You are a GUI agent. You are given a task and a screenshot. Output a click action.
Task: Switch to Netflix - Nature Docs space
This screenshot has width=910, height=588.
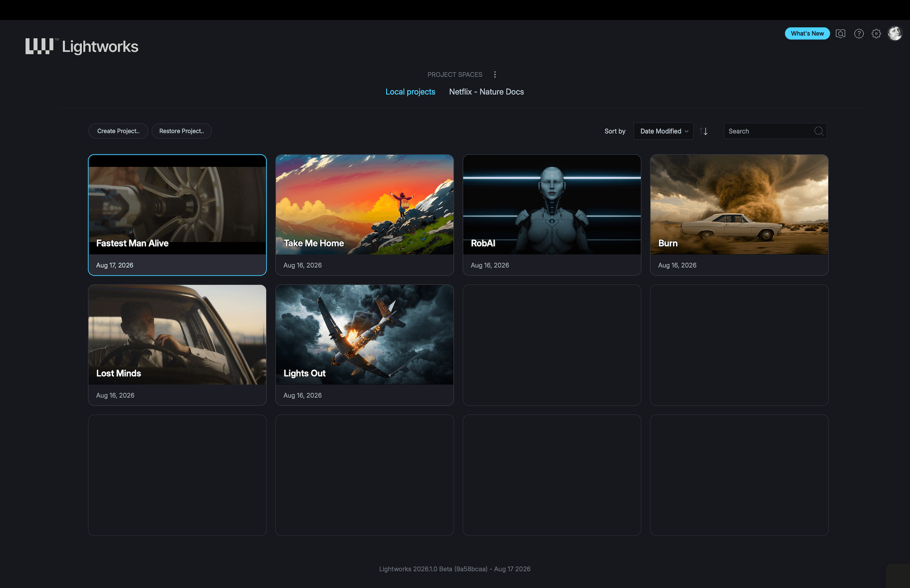point(486,92)
